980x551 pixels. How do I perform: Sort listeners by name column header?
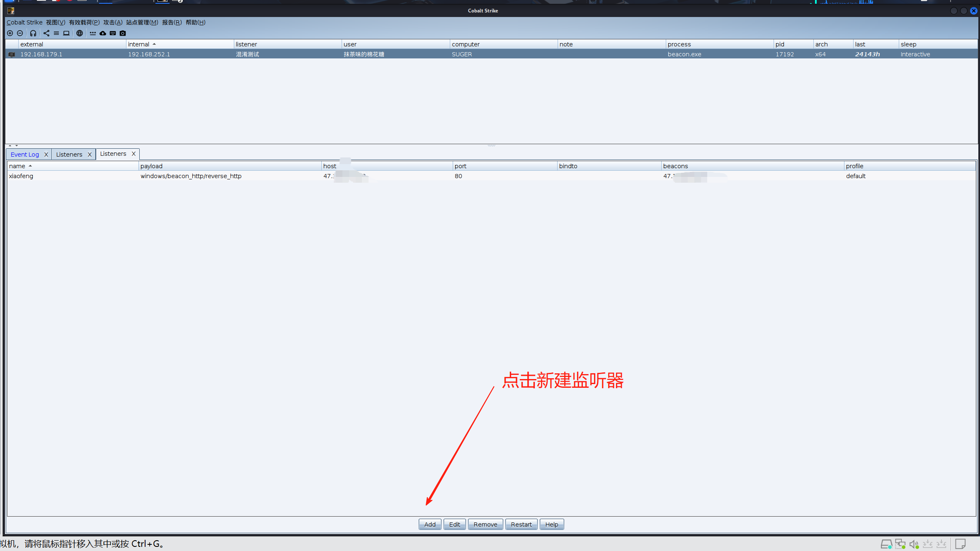click(x=73, y=166)
